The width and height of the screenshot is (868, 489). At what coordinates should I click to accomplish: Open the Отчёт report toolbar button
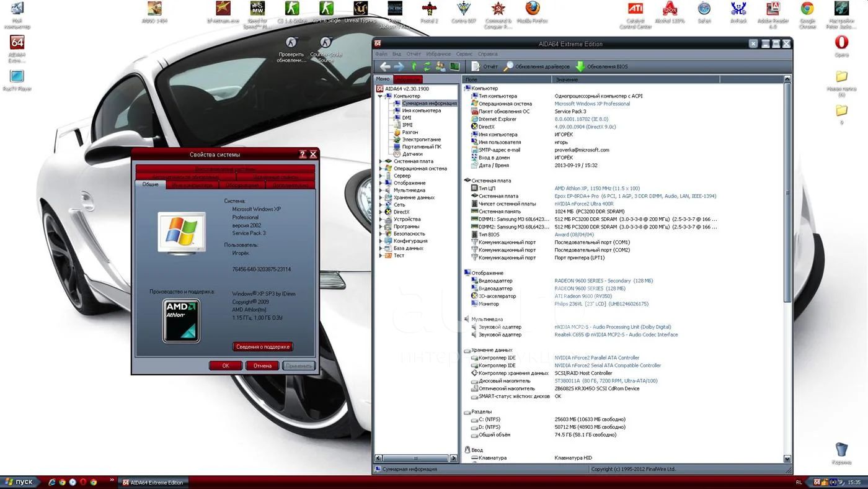click(484, 66)
